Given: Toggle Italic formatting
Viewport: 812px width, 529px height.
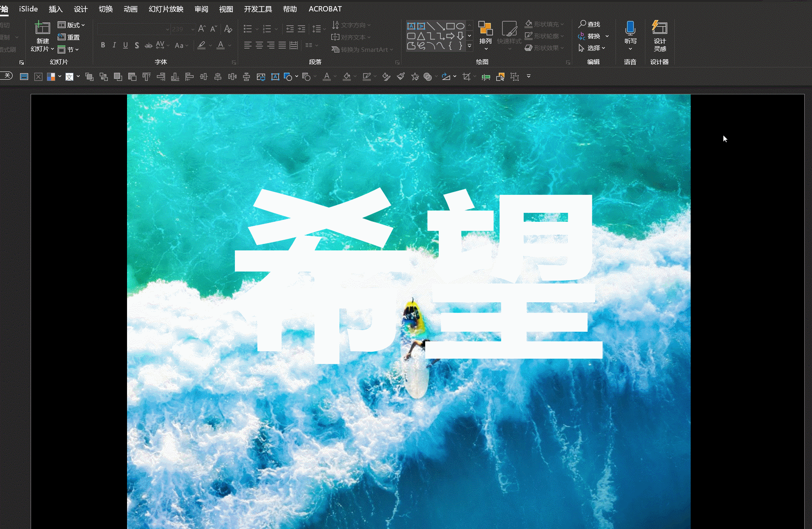Looking at the screenshot, I should point(114,45).
